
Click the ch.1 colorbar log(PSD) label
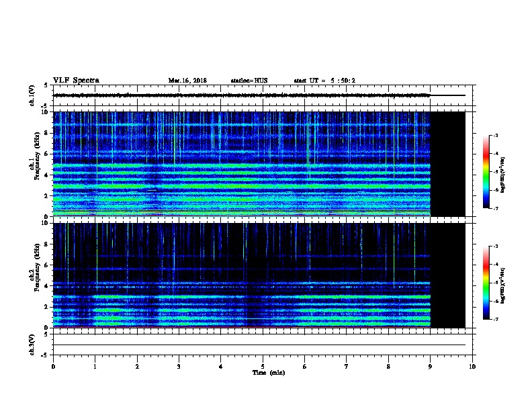(502, 175)
